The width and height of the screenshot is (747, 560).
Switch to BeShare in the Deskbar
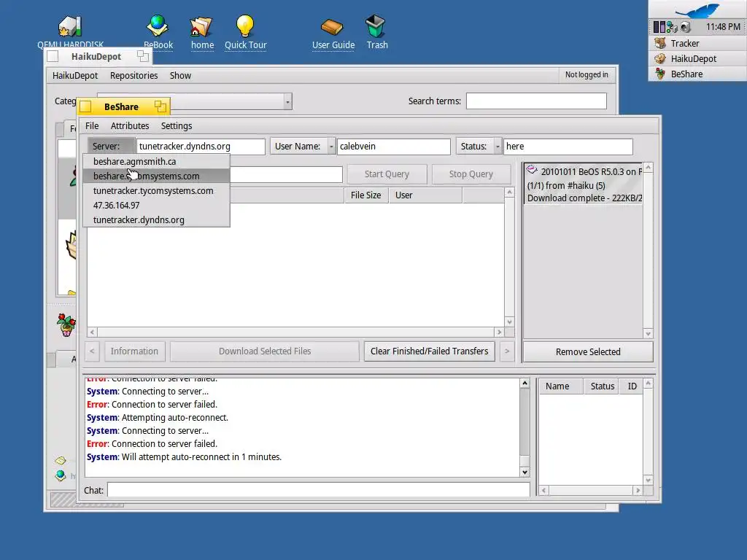coord(697,74)
